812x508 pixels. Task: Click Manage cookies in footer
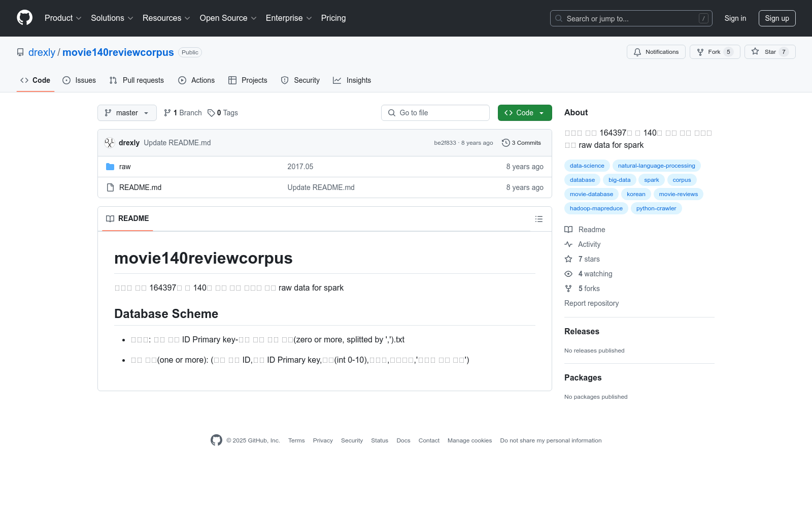[469, 440]
